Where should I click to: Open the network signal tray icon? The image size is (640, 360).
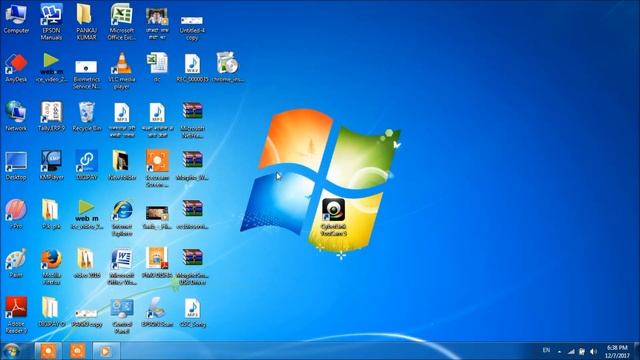tap(571, 351)
